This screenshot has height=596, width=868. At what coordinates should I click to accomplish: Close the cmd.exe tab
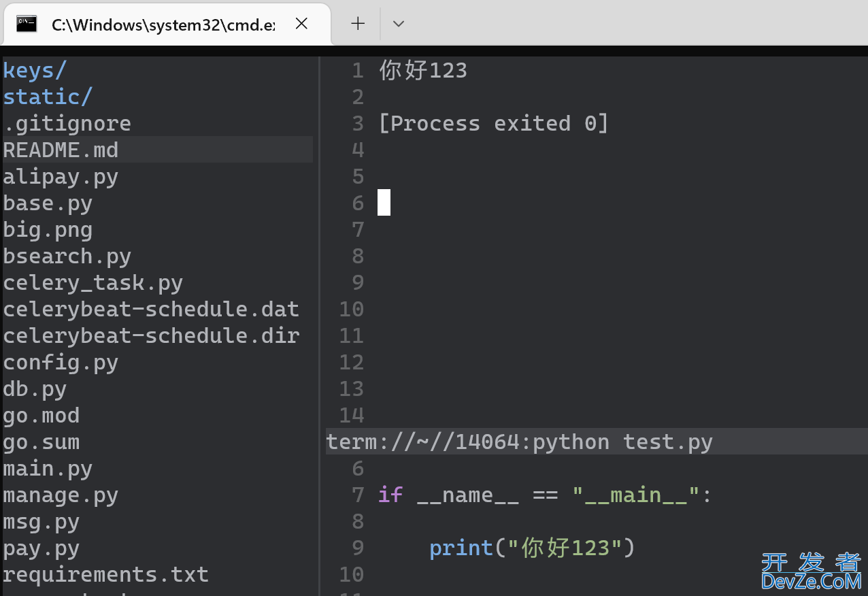(301, 24)
